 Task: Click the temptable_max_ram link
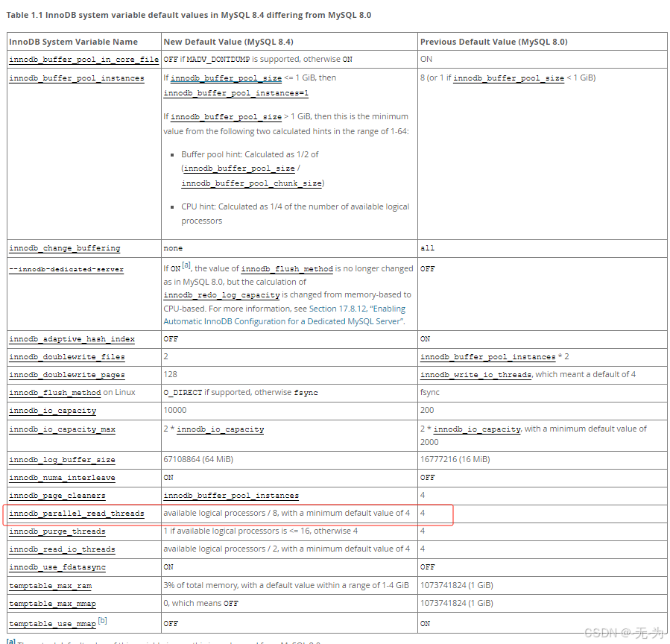[x=49, y=585]
